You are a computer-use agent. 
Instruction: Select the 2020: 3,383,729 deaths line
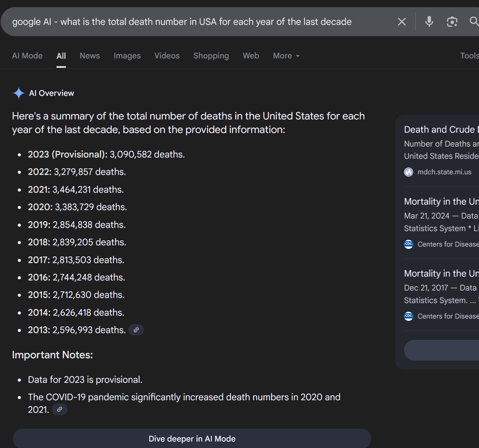78,207
